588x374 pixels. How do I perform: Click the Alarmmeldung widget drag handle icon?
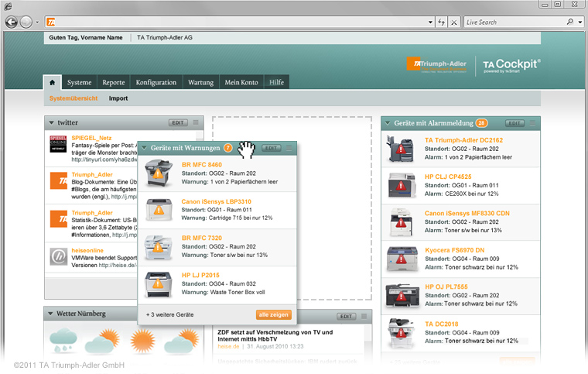tap(532, 123)
